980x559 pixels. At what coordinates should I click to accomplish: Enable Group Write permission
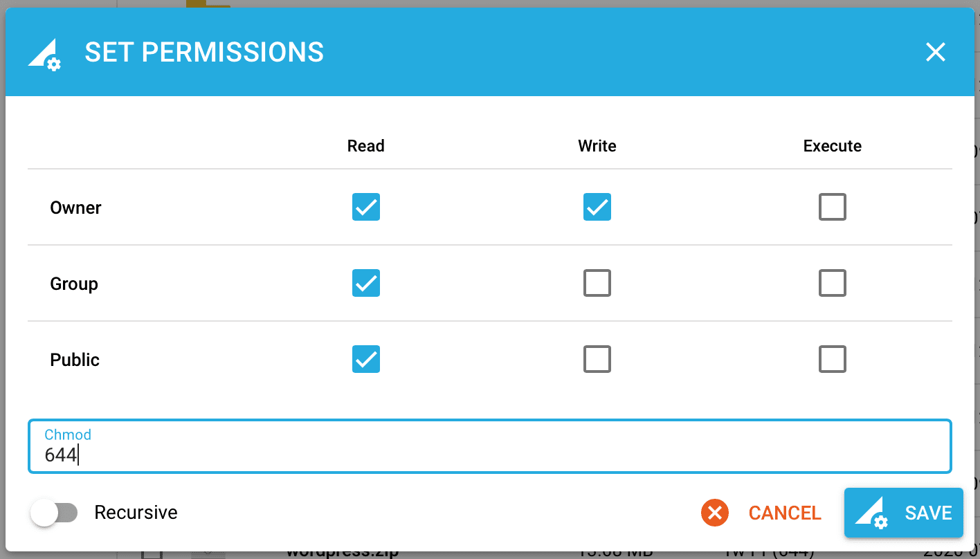[x=597, y=283]
